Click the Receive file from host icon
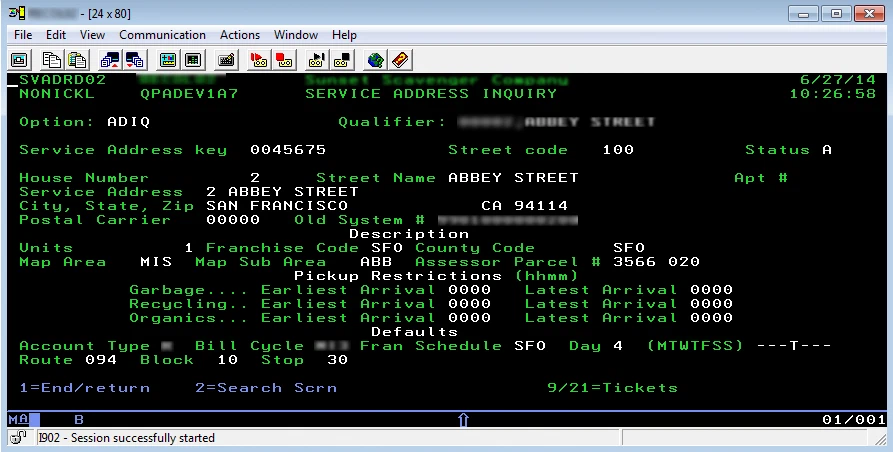This screenshot has width=893, height=452. 134,60
